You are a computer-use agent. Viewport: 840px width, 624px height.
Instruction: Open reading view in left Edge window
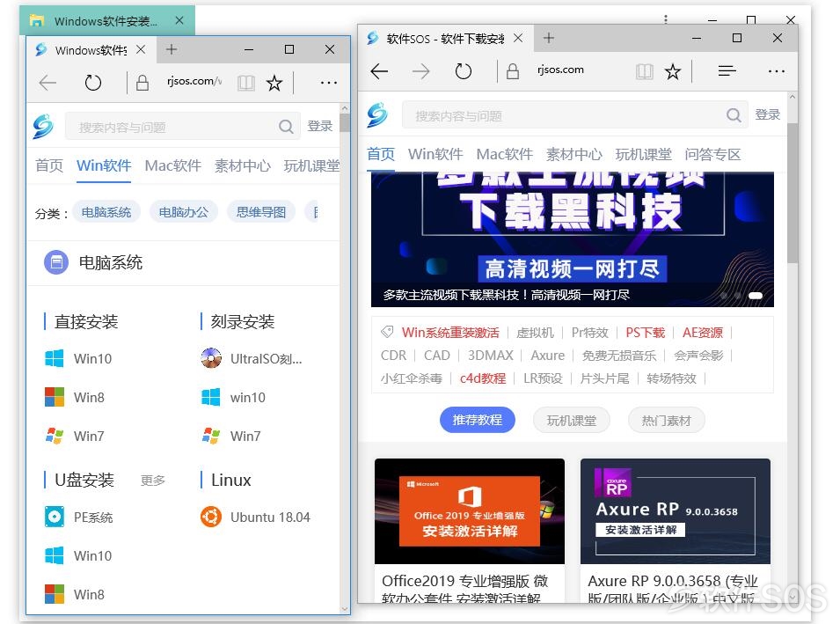point(246,83)
